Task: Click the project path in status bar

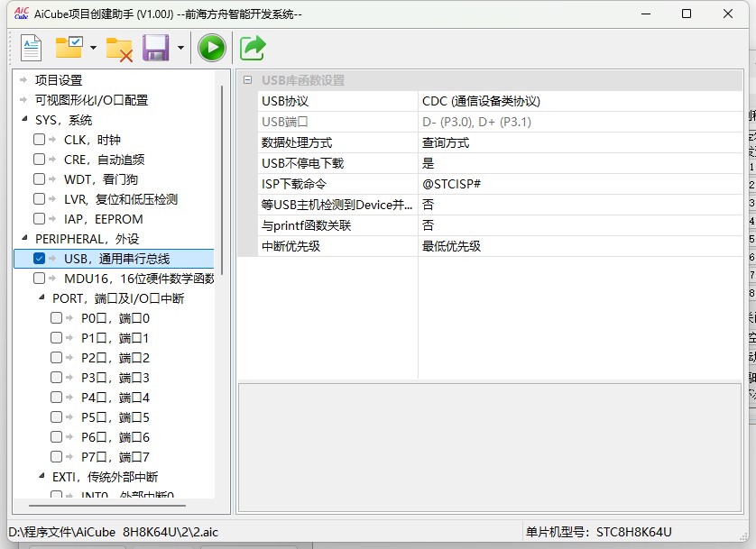Action: 114,532
